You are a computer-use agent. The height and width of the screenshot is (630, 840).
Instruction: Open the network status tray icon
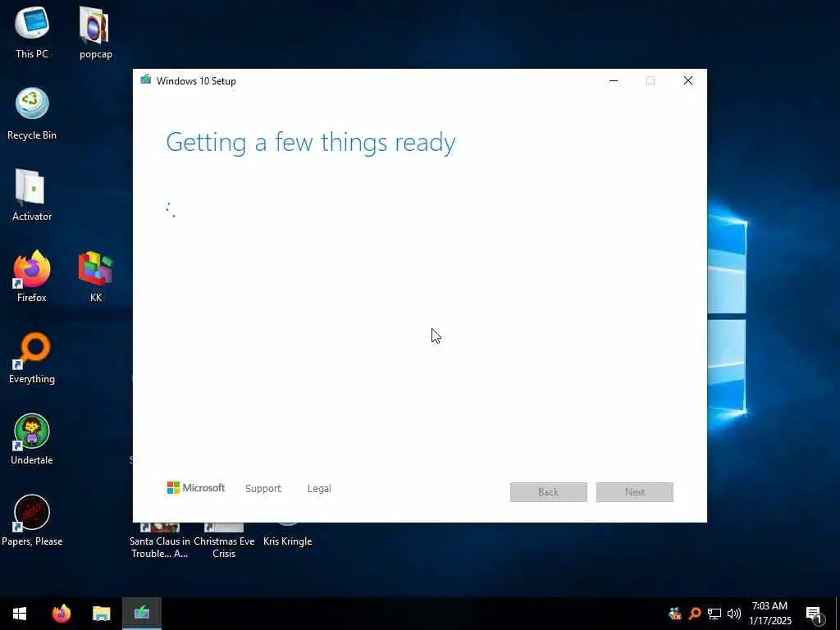(714, 614)
